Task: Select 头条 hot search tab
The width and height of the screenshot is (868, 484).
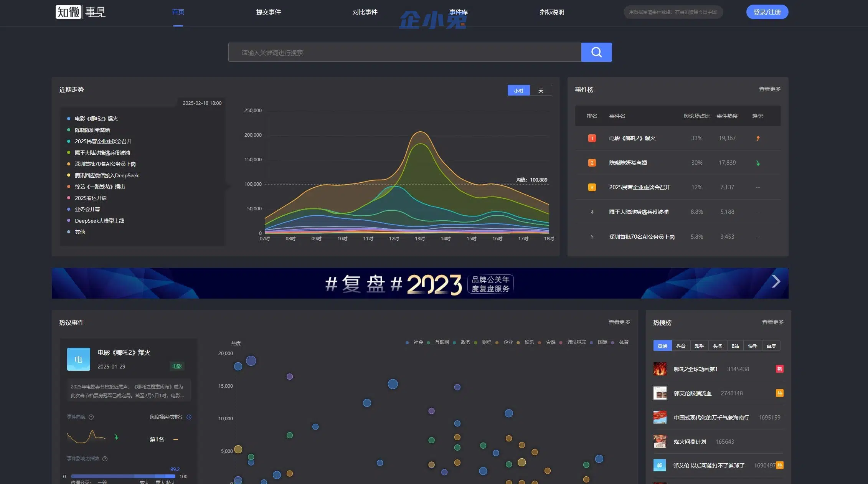Action: 718,346
